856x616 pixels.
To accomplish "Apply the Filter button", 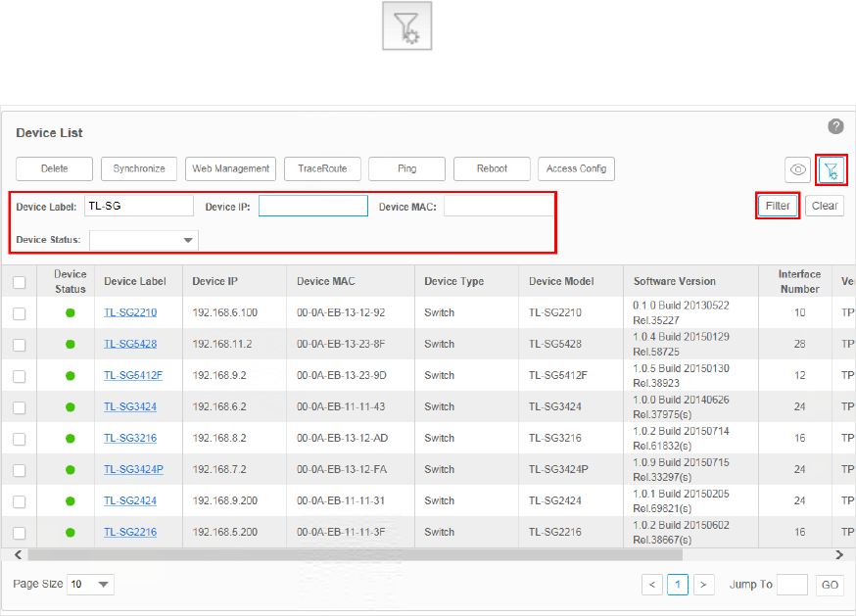I will (x=778, y=206).
